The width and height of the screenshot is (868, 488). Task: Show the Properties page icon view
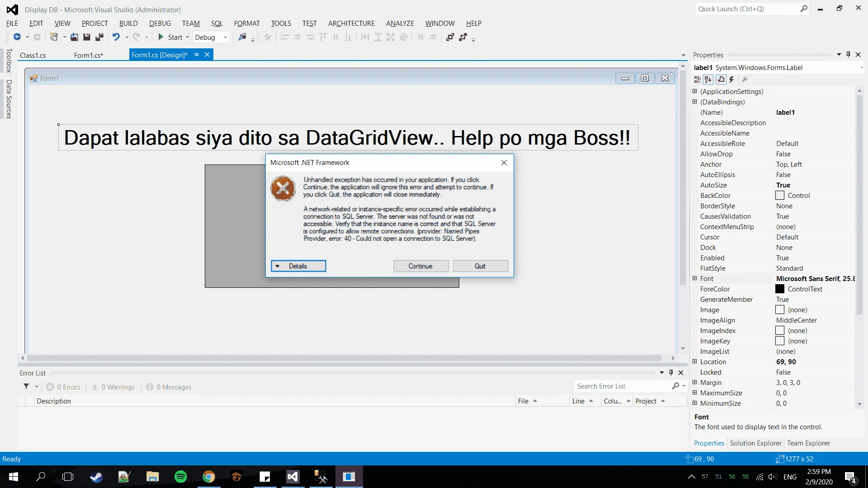click(x=721, y=80)
